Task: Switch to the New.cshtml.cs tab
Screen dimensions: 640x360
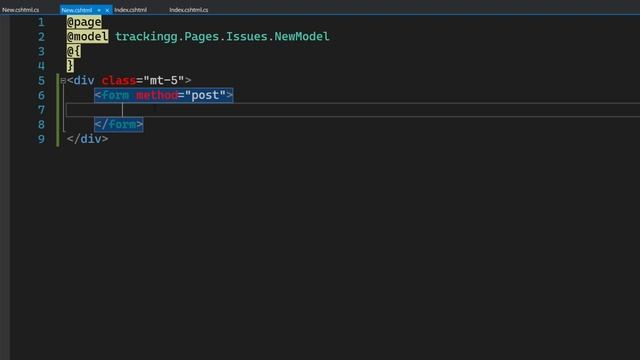Action: coord(21,9)
